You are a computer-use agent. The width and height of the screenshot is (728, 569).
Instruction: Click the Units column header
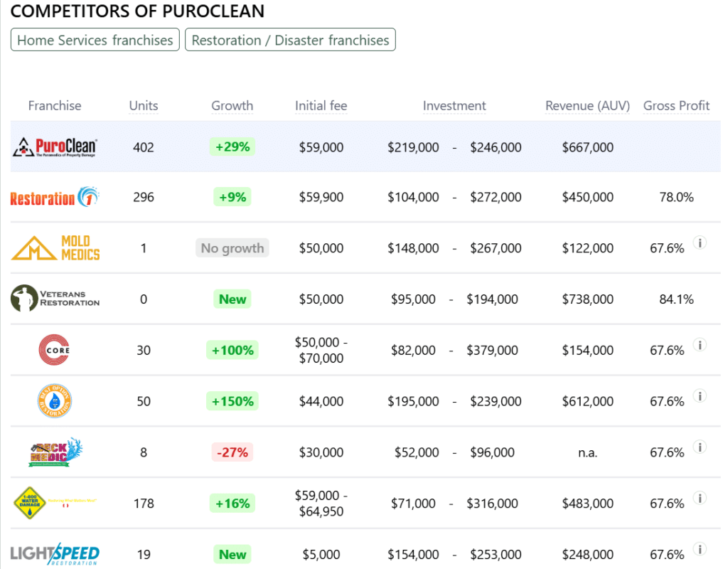tap(144, 106)
